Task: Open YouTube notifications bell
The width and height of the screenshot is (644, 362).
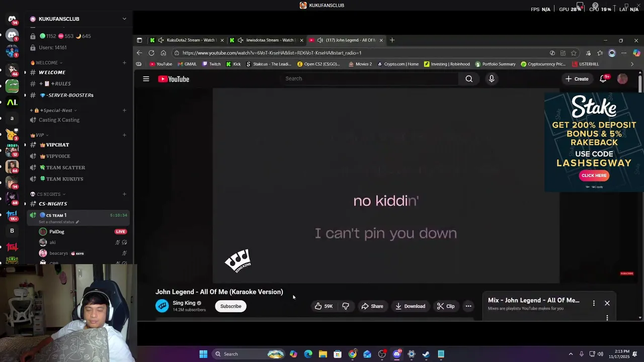Action: [603, 79]
